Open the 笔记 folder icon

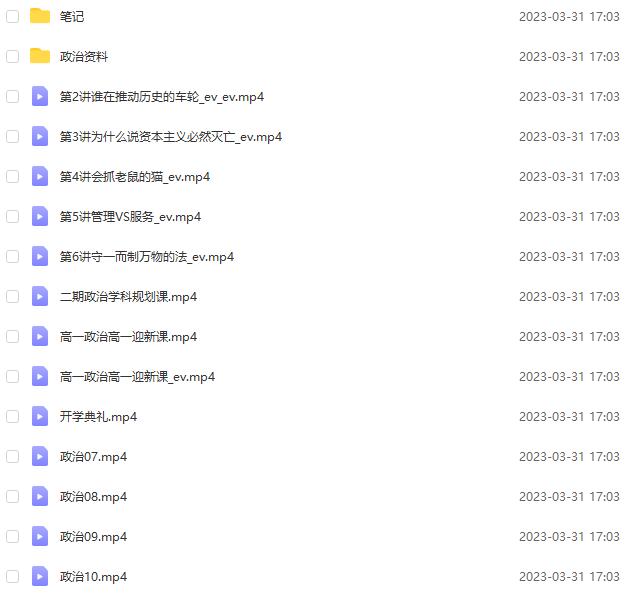coord(40,16)
